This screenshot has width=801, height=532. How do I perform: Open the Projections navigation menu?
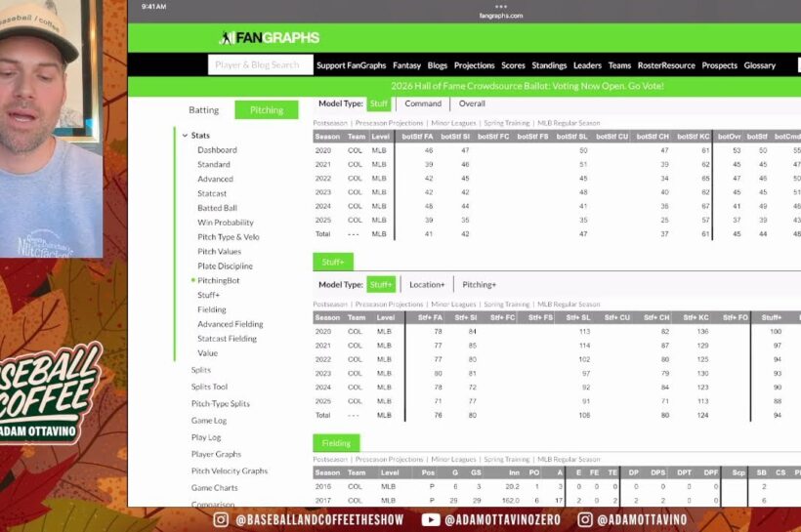474,65
